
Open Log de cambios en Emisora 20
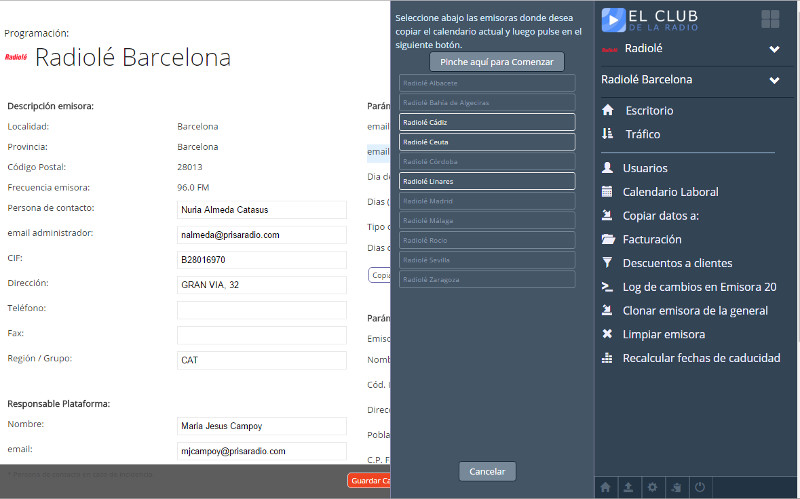pyautogui.click(x=699, y=287)
